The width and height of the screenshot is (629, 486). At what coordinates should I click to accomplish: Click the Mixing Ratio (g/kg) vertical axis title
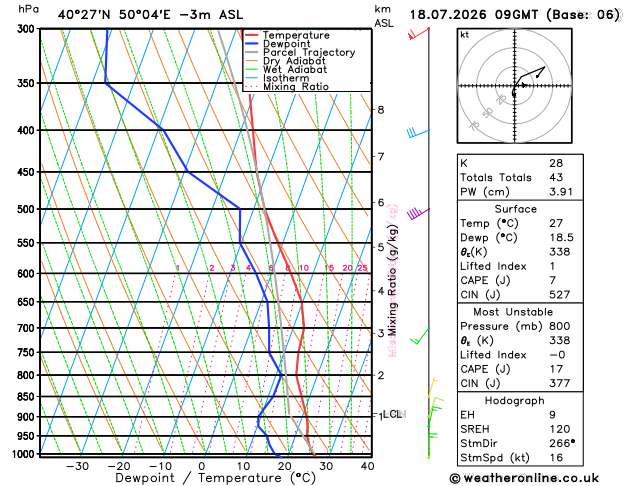(392, 280)
